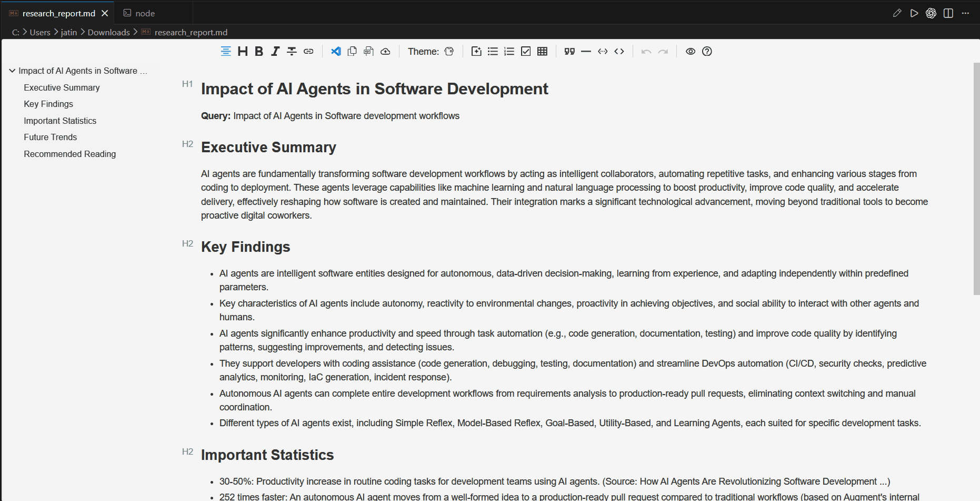This screenshot has width=980, height=501.
Task: Switch to the node tab
Action: (x=144, y=13)
